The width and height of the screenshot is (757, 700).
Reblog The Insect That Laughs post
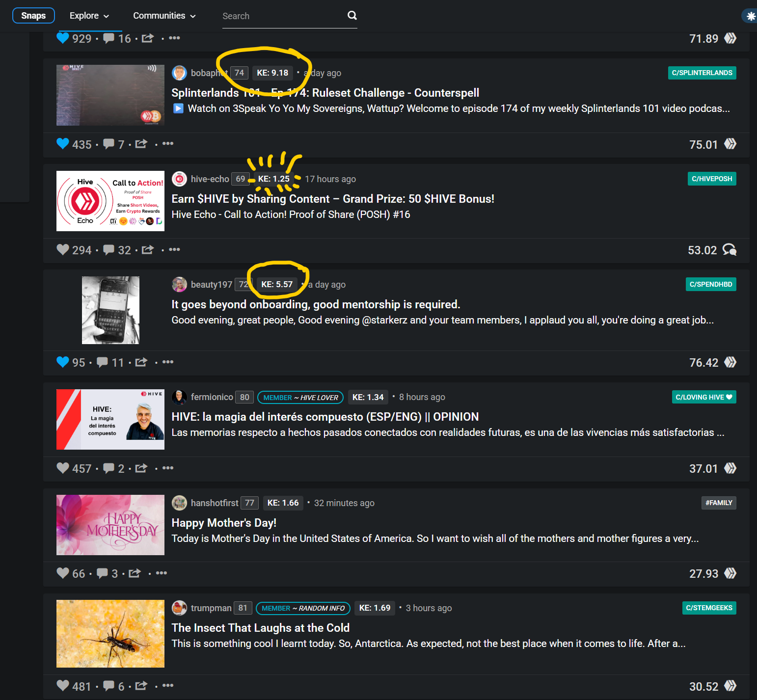[x=141, y=685]
